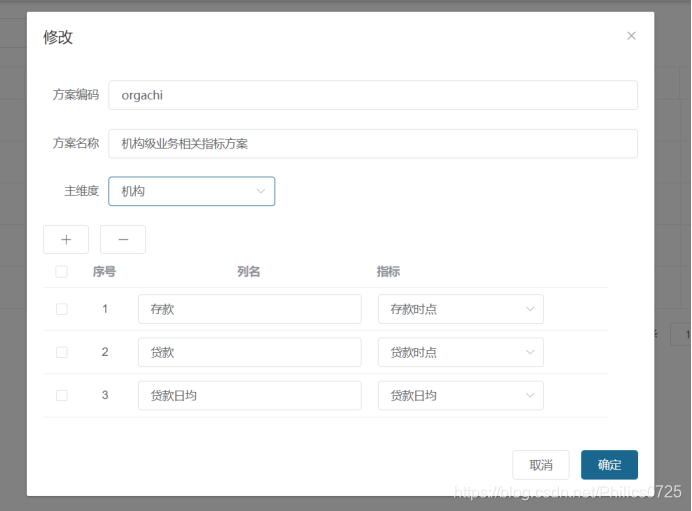Open the 主维度 dropdown showing 机构
The height and width of the screenshot is (511, 692).
click(x=192, y=191)
